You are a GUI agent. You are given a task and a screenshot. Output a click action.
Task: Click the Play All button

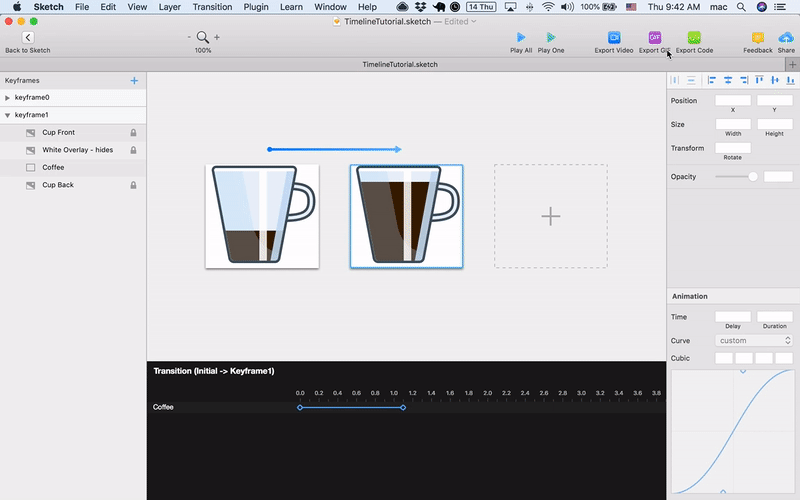521,38
